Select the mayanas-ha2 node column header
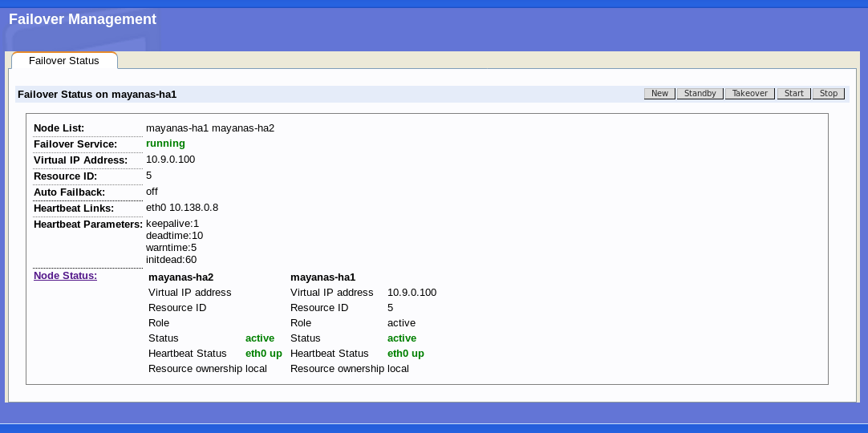The image size is (868, 433). pos(180,277)
